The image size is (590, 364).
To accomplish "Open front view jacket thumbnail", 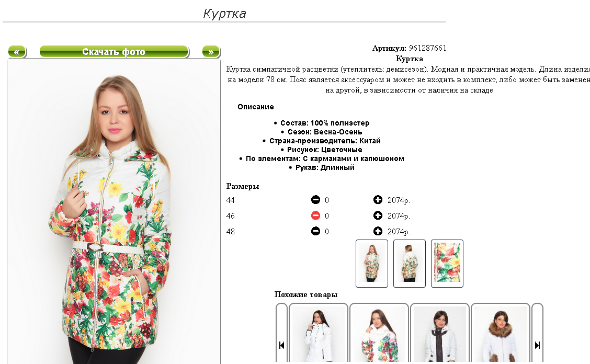I will pyautogui.click(x=372, y=264).
